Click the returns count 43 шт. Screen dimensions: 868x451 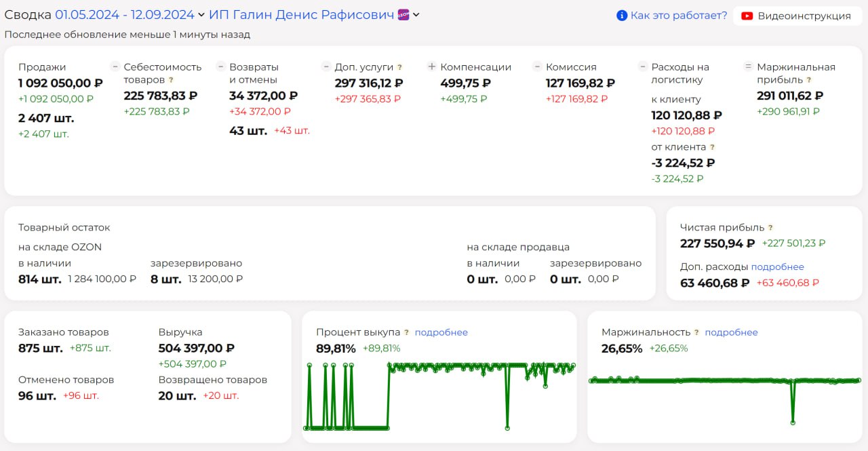[248, 131]
